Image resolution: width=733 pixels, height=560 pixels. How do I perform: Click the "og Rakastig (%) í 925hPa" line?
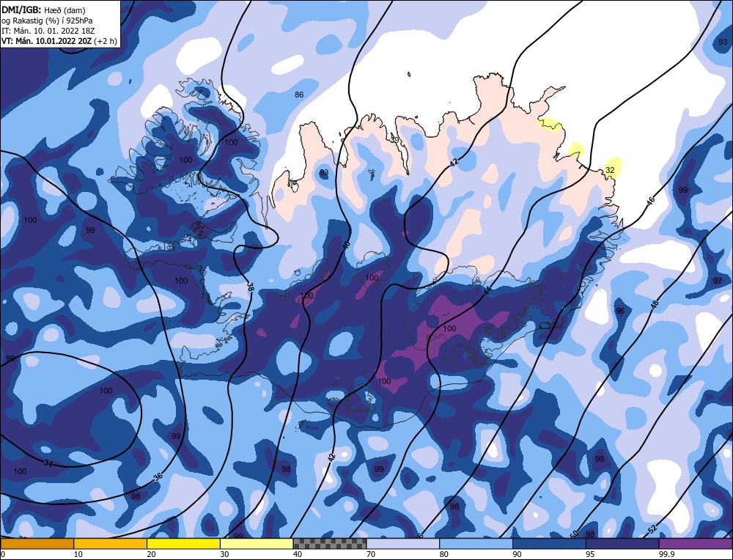[x=47, y=21]
